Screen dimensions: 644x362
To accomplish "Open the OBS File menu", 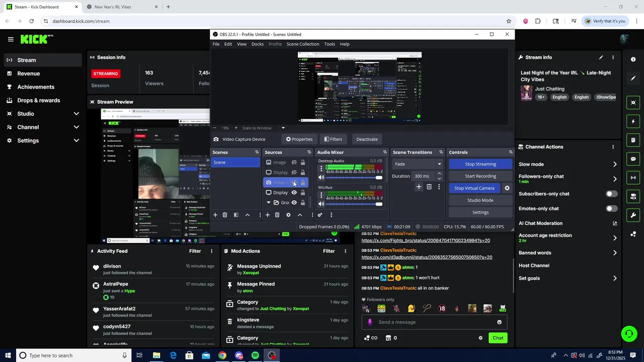I will pos(216,44).
